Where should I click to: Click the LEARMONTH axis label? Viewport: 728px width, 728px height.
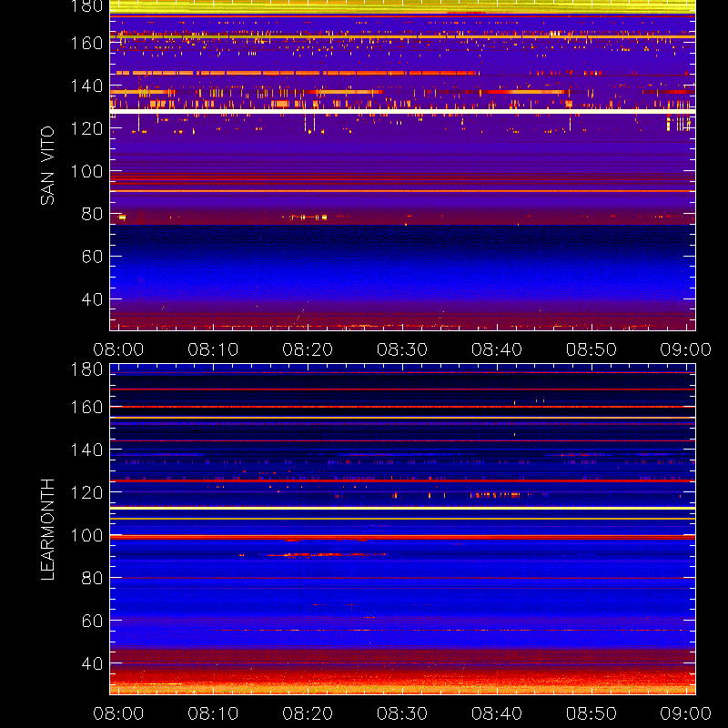pyautogui.click(x=47, y=530)
